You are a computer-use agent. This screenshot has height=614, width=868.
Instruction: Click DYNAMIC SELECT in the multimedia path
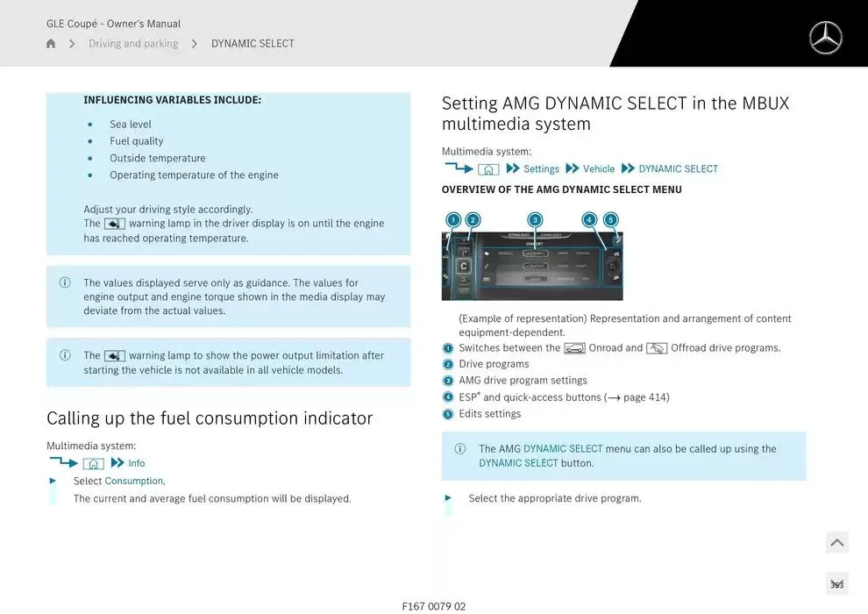pos(678,169)
